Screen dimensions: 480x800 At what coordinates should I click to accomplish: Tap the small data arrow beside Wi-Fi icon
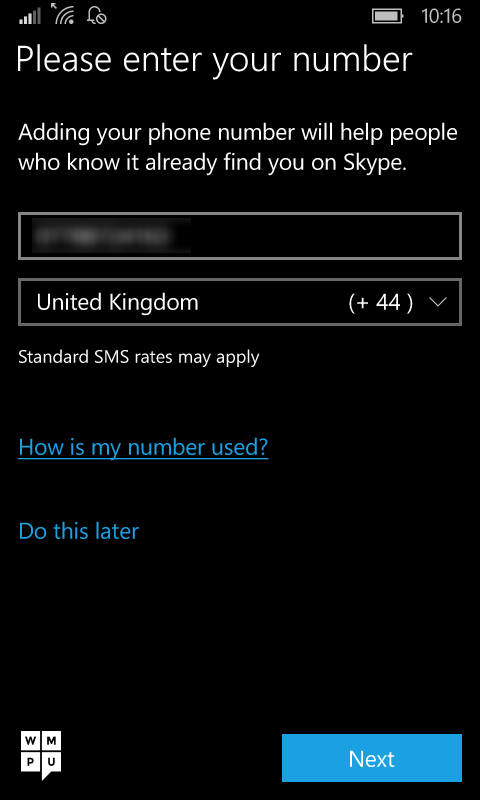(55, 7)
